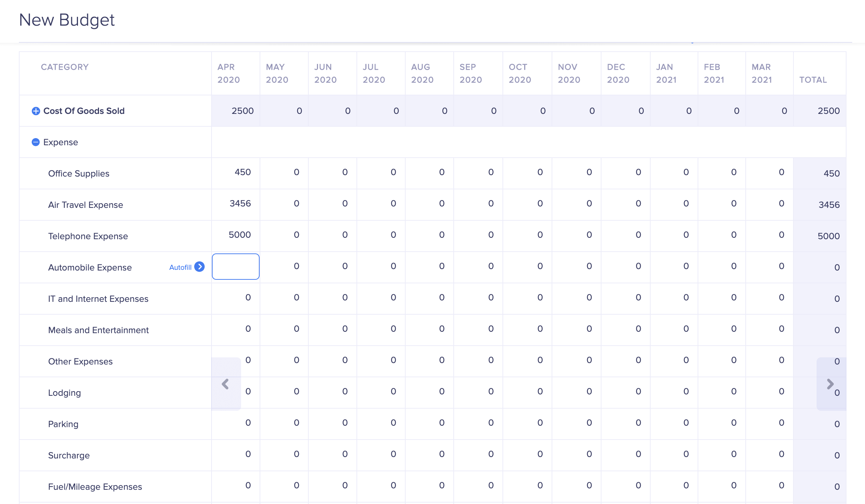Select Air Travel Expense cell showing 3456
The height and width of the screenshot is (504, 865).
(236, 204)
